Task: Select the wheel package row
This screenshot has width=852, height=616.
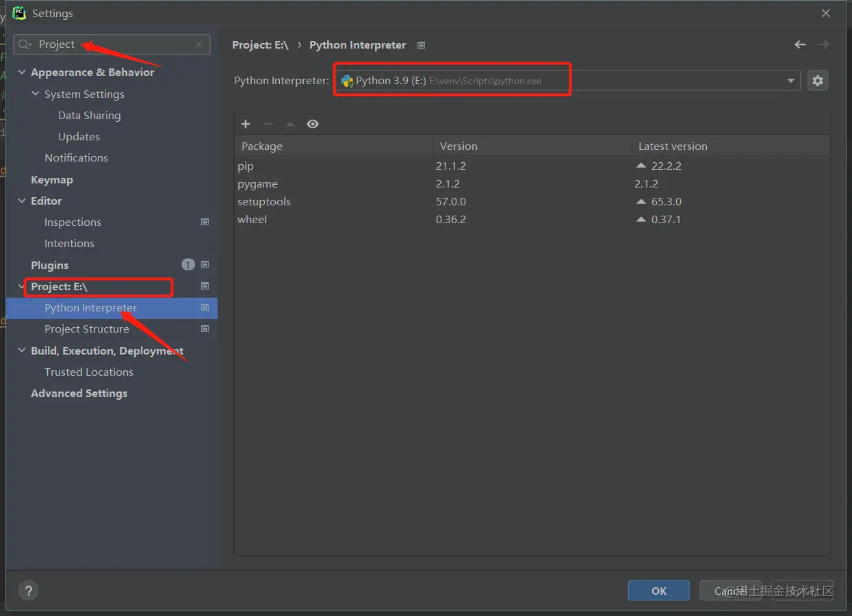Action: pos(532,219)
